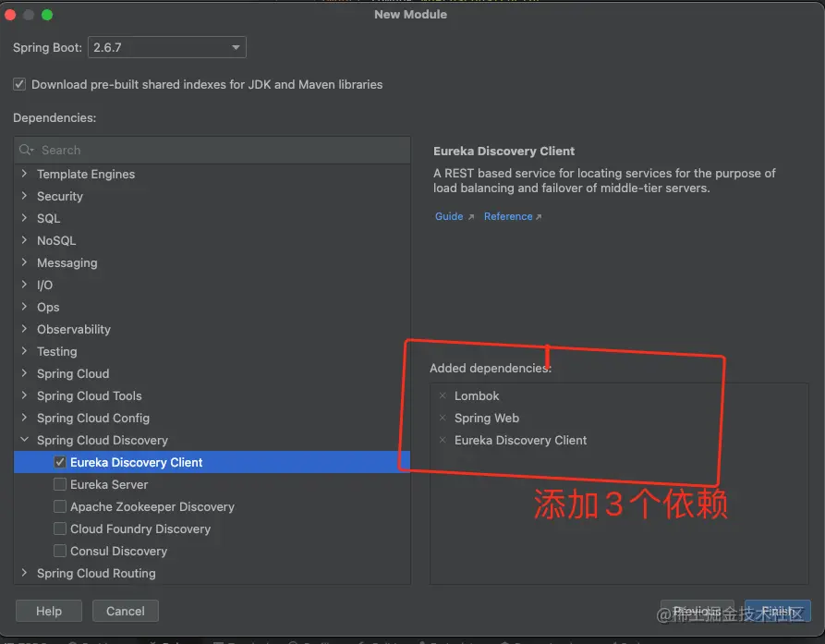Select the Observability category label

pos(74,329)
